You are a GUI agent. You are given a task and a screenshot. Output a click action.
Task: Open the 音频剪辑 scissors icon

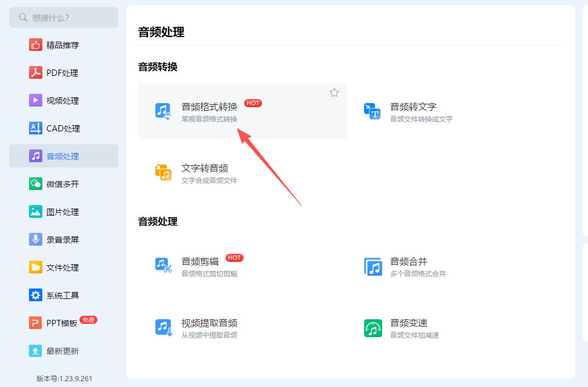[x=164, y=265]
